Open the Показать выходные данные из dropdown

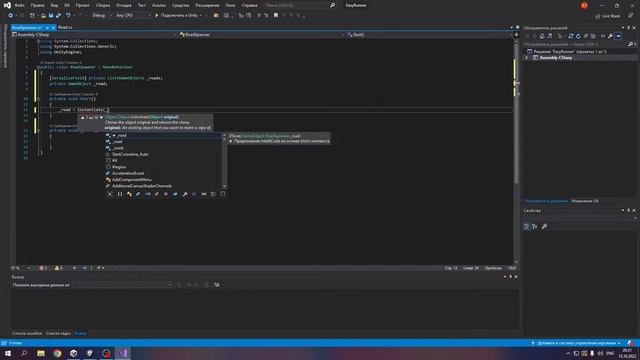click(x=122, y=285)
